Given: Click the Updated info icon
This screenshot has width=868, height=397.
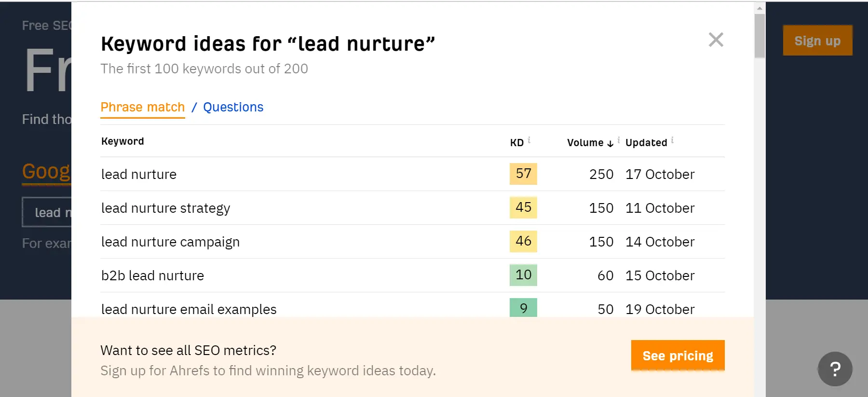Looking at the screenshot, I should (x=672, y=140).
